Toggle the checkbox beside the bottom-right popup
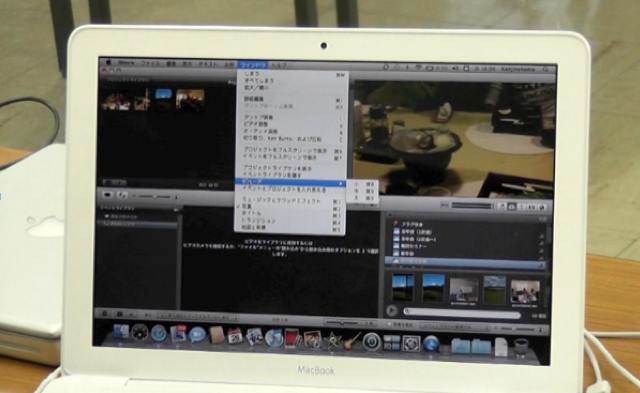The image size is (640, 393). [390, 324]
